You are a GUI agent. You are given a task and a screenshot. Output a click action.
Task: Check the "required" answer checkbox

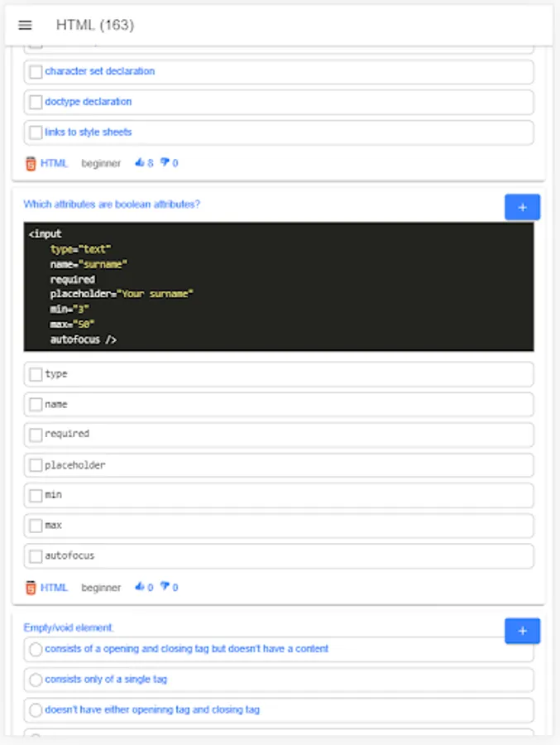click(36, 435)
